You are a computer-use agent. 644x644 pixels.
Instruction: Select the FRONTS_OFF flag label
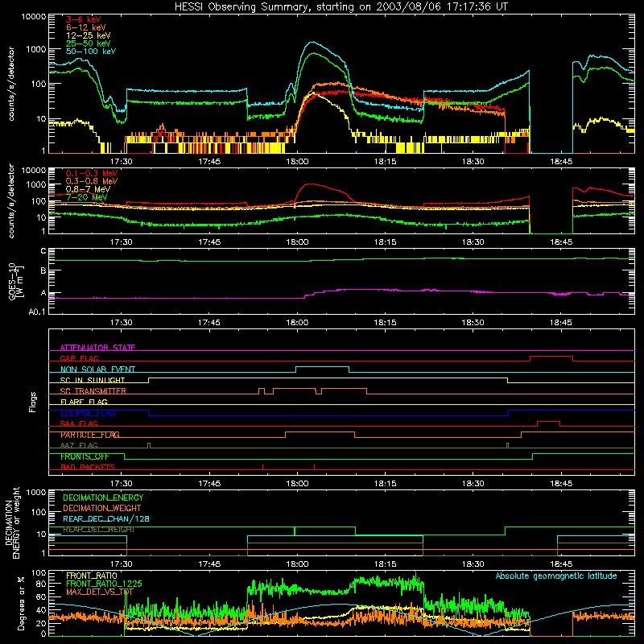pyautogui.click(x=85, y=456)
